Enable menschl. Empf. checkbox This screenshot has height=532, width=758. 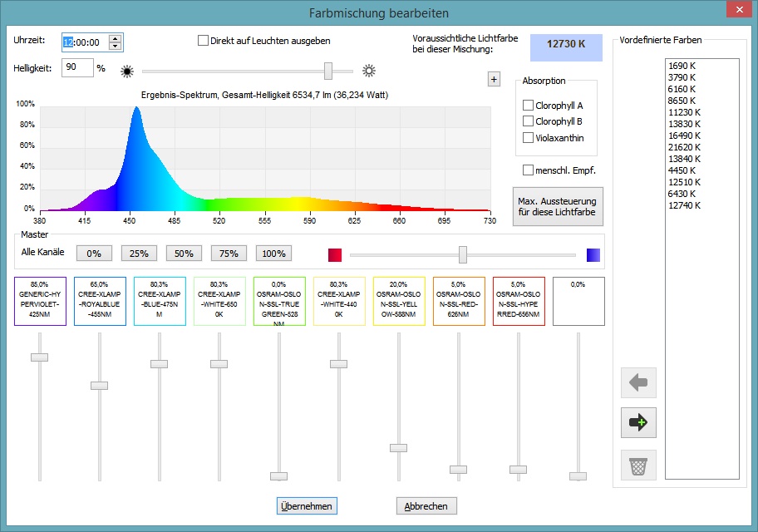[528, 170]
